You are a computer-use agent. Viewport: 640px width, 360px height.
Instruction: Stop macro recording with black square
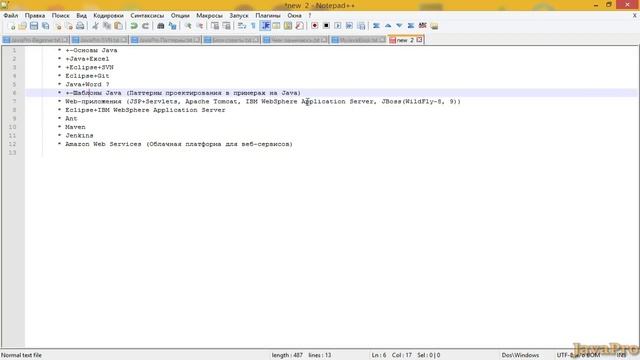(326, 26)
